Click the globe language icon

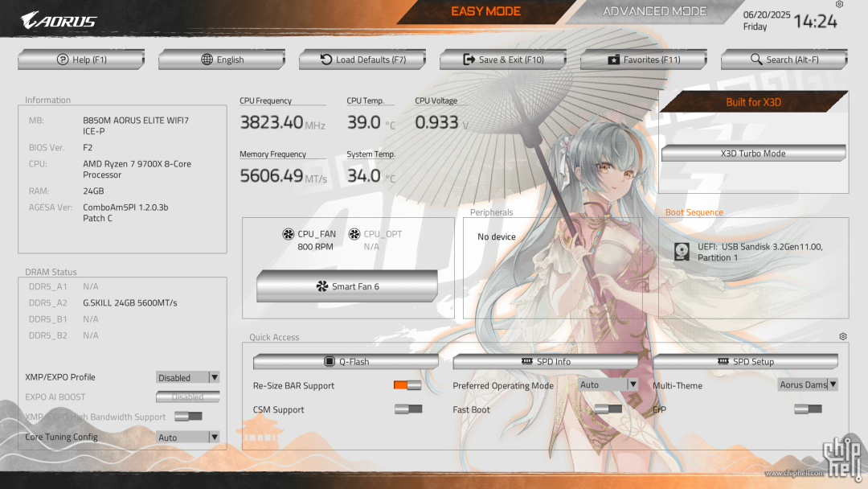pos(207,60)
